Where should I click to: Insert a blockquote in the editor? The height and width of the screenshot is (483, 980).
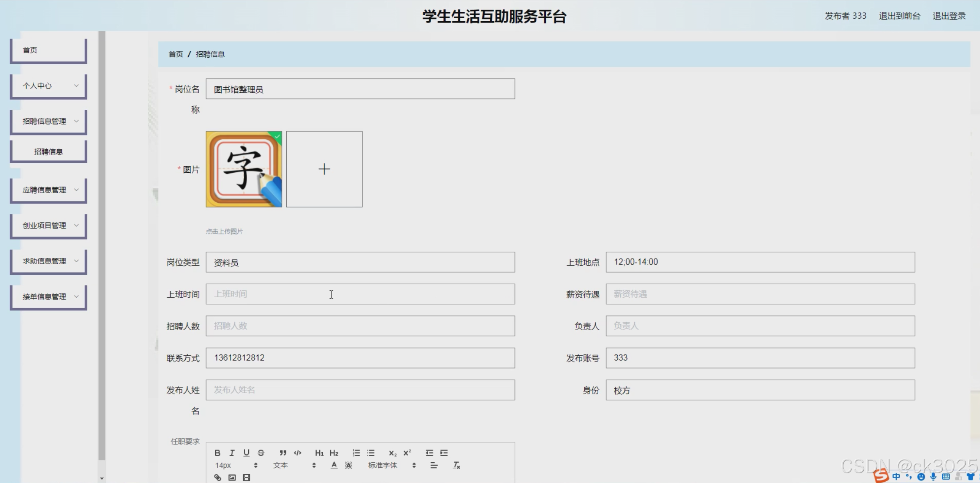tap(283, 453)
